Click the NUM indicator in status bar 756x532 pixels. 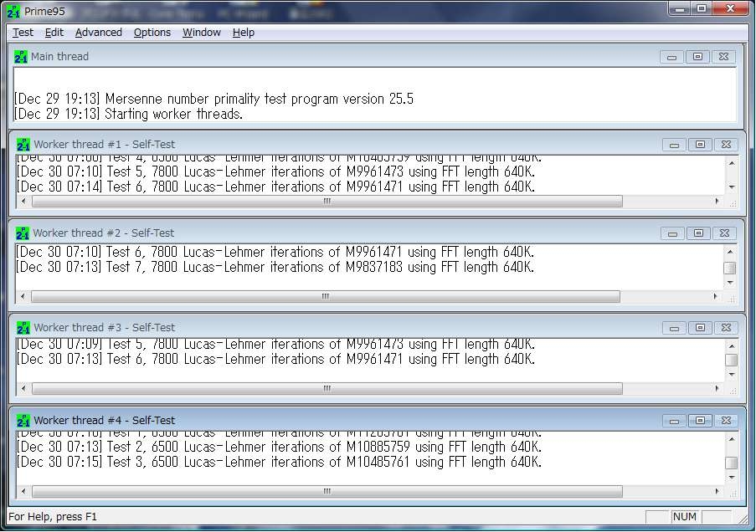[x=685, y=517]
